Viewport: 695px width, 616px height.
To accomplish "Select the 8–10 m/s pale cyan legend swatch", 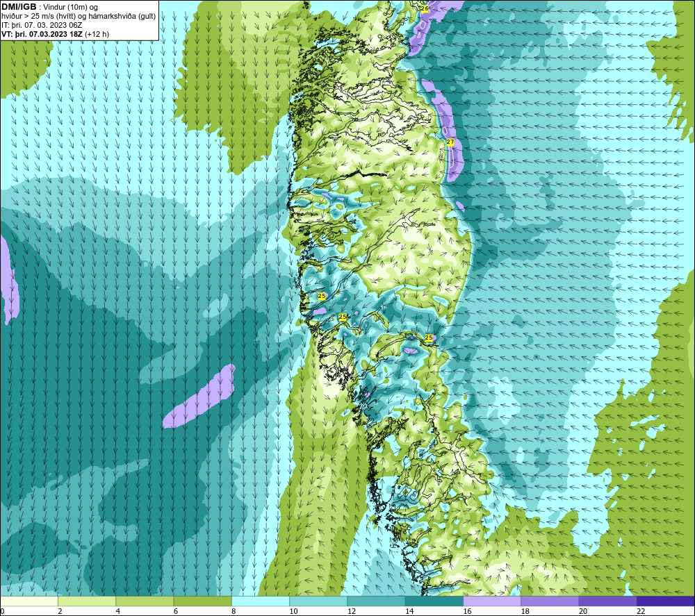I will pyautogui.click(x=261, y=601).
